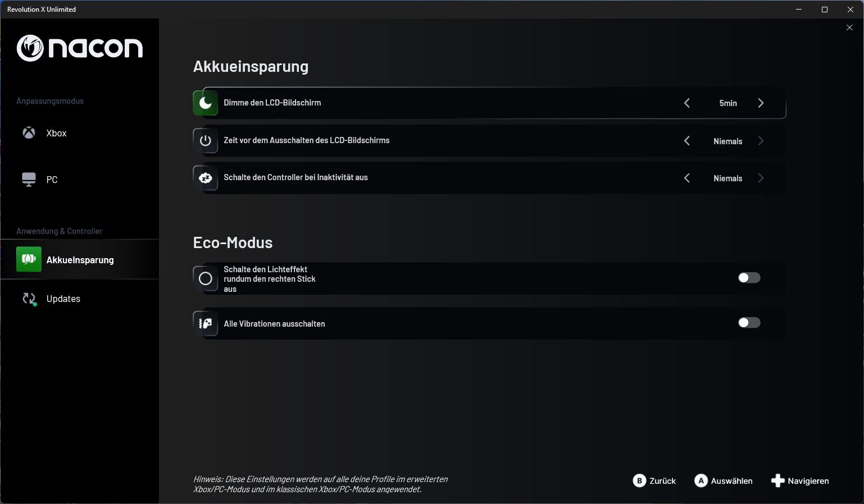
Task: Click the Updates refresh arrows icon
Action: coord(29,299)
